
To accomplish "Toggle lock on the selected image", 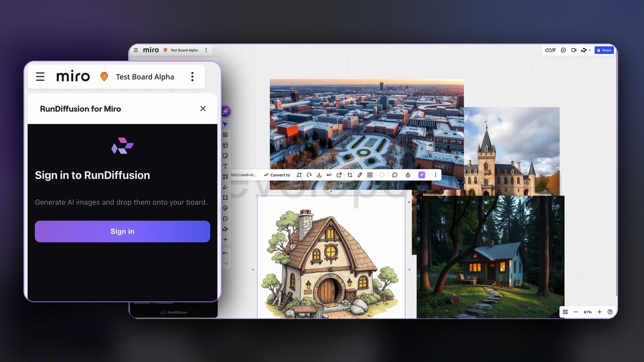I will tap(408, 175).
